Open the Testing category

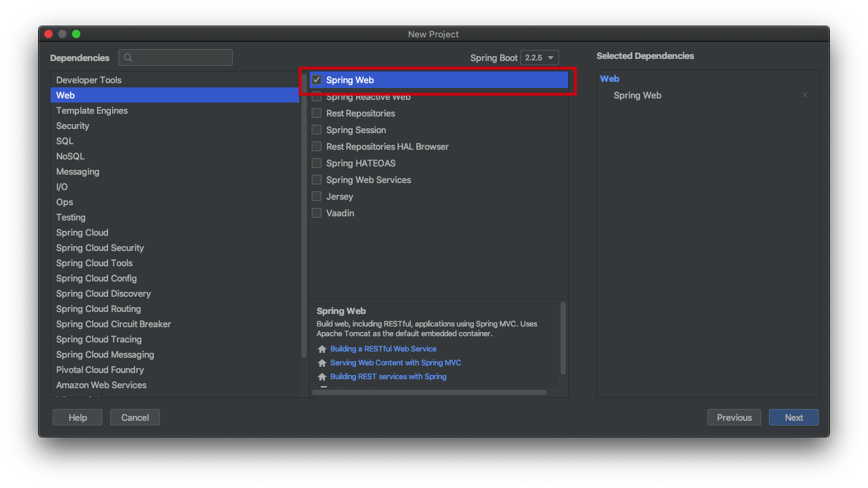tap(175, 217)
